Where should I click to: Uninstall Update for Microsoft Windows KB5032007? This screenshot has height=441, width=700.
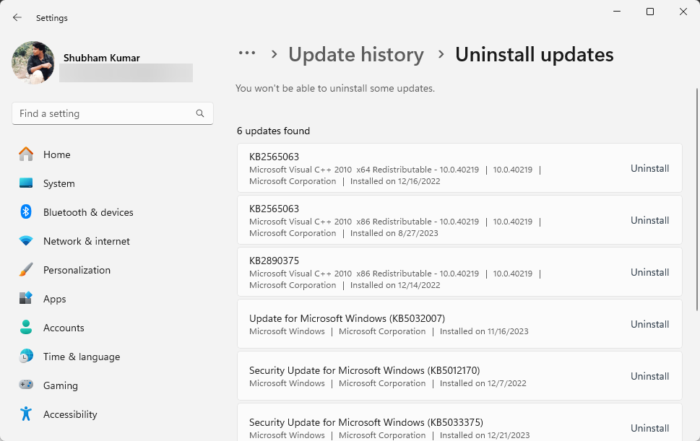click(649, 324)
